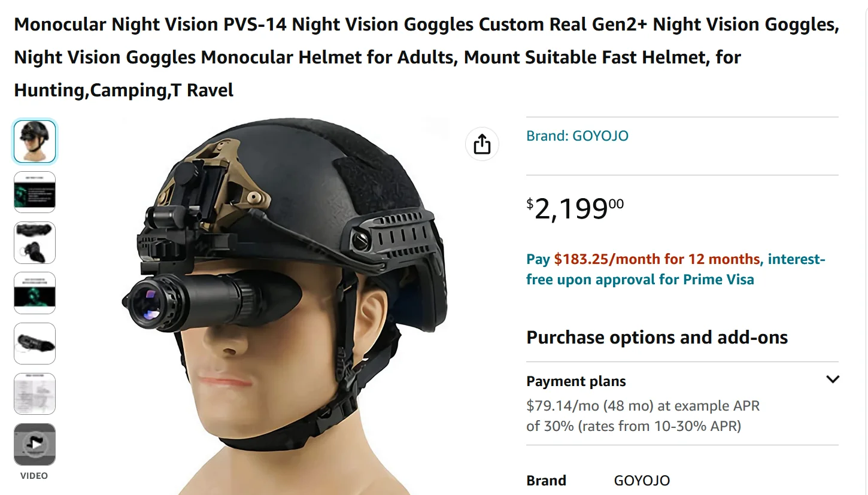Click the VIDEO label under thumbnails
The width and height of the screenshot is (868, 495).
34,476
